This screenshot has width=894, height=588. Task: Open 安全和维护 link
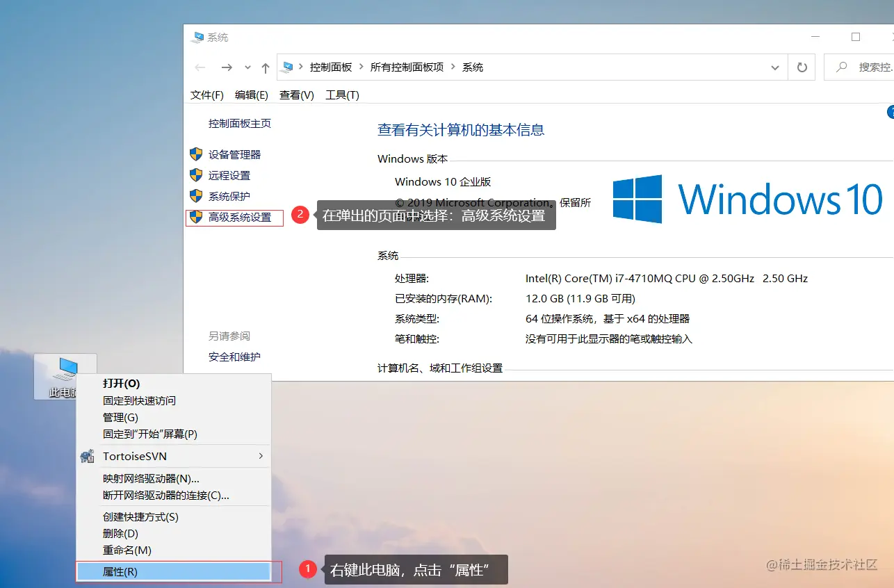pyautogui.click(x=234, y=357)
